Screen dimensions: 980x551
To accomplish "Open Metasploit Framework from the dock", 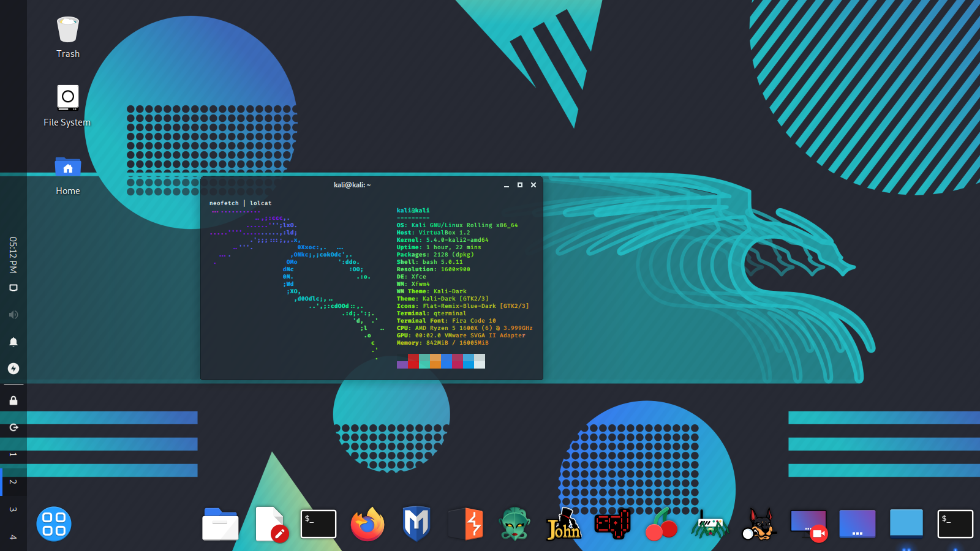I will 417,524.
